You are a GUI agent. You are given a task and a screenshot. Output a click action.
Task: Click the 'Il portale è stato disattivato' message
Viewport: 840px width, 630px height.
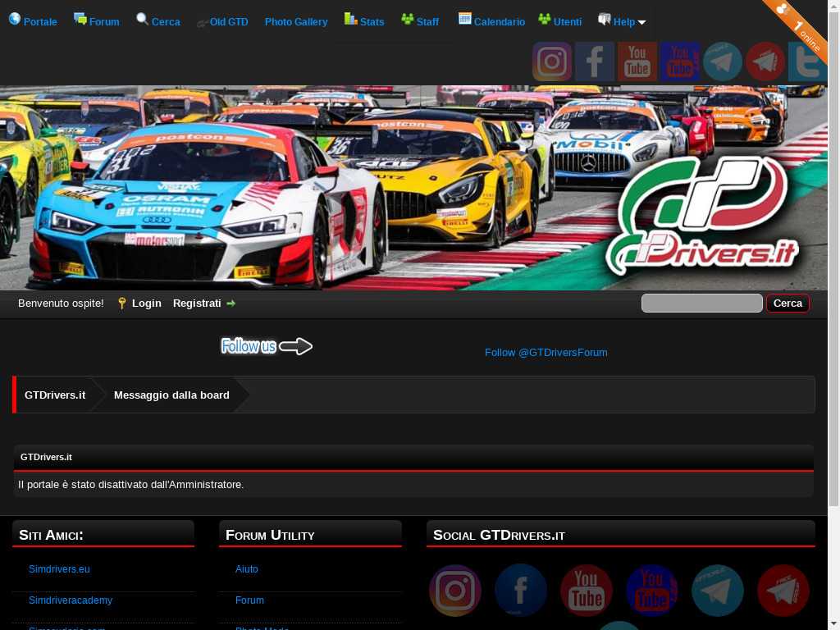(130, 484)
